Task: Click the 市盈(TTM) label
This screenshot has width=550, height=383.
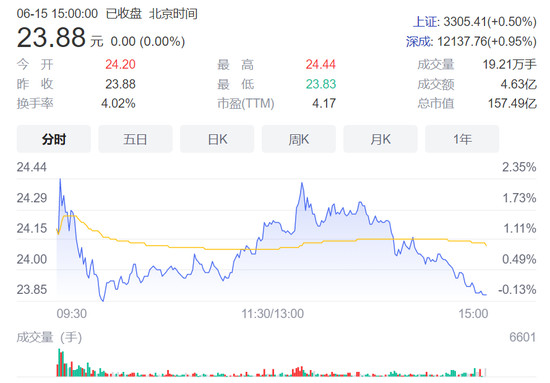Action: pos(246,103)
